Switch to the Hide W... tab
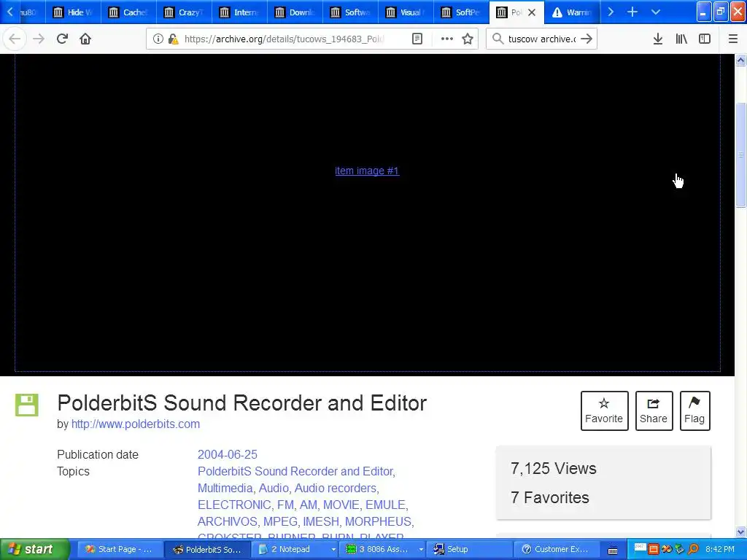 point(73,12)
